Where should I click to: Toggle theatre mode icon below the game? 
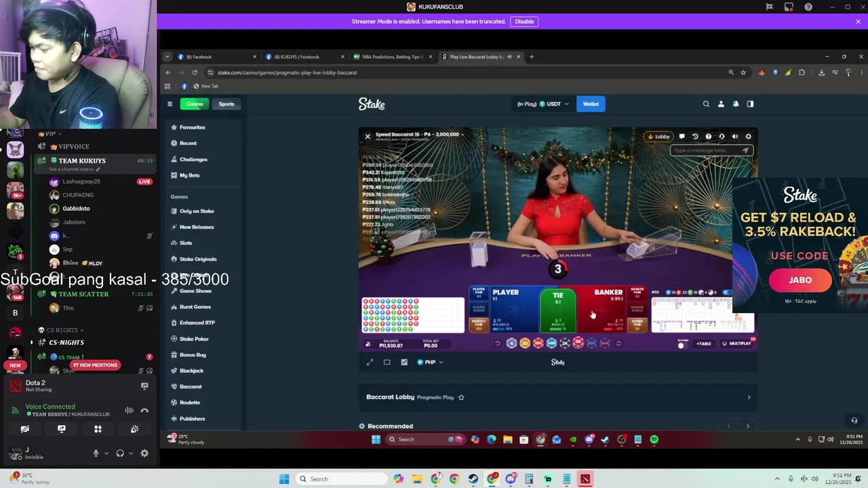pyautogui.click(x=387, y=362)
